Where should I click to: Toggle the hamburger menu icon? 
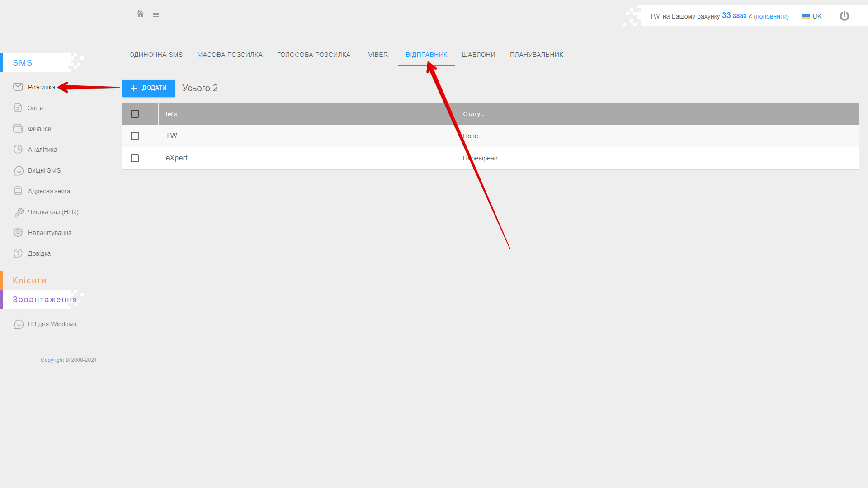click(156, 15)
